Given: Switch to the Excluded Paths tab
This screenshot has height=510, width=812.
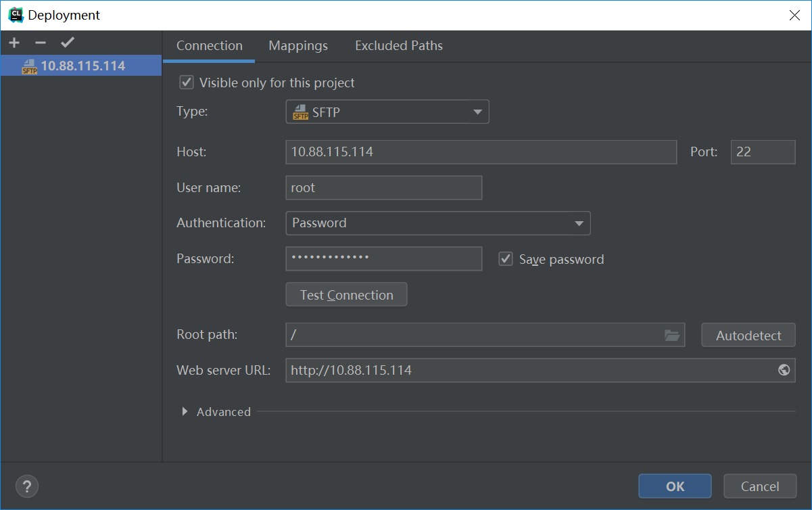Looking at the screenshot, I should [x=399, y=46].
